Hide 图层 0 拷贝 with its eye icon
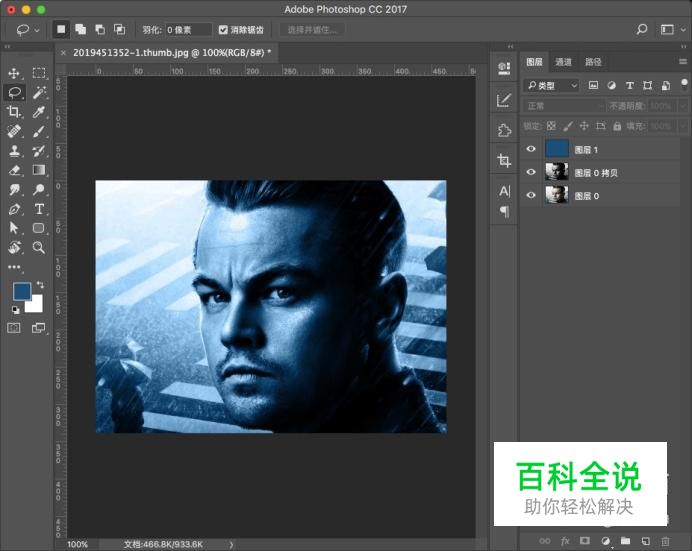This screenshot has height=551, width=692. pos(531,172)
